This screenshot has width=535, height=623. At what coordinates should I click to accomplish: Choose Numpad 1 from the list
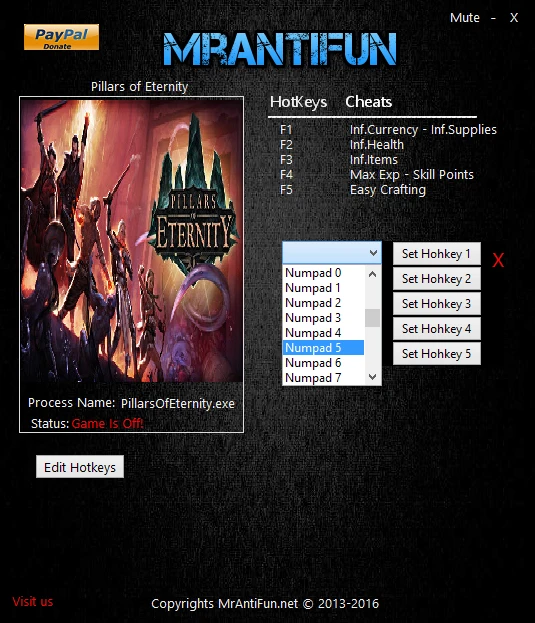pos(323,288)
